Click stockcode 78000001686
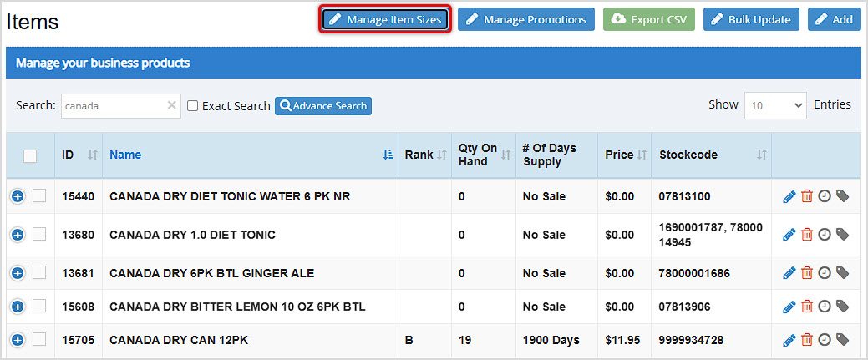The image size is (868, 360). tap(694, 273)
